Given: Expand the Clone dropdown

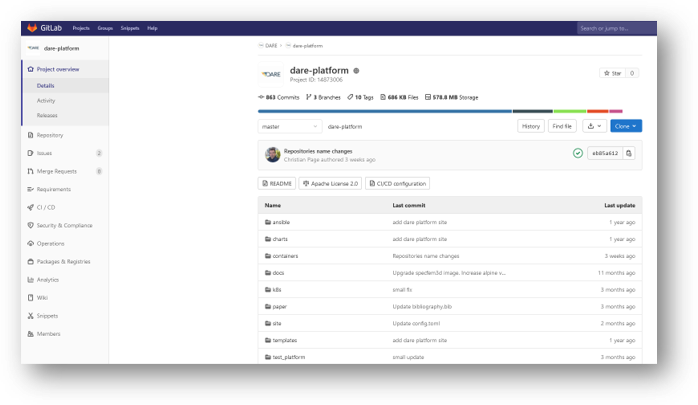Looking at the screenshot, I should (626, 126).
